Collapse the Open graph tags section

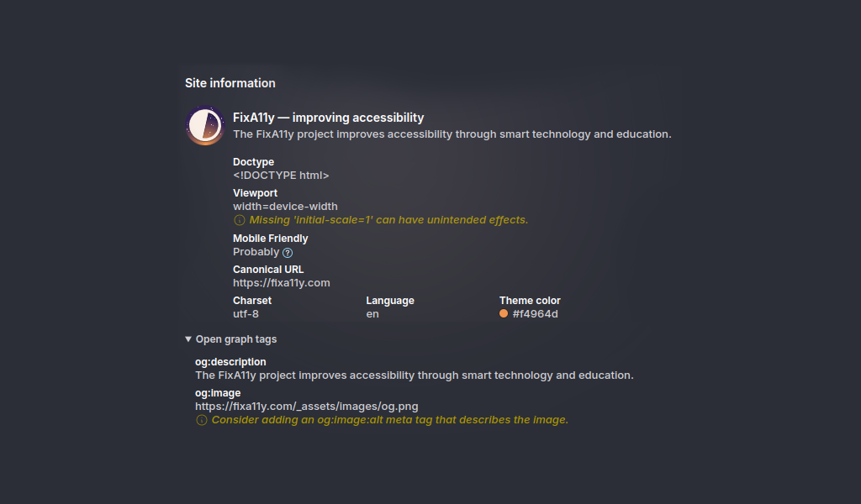(230, 339)
